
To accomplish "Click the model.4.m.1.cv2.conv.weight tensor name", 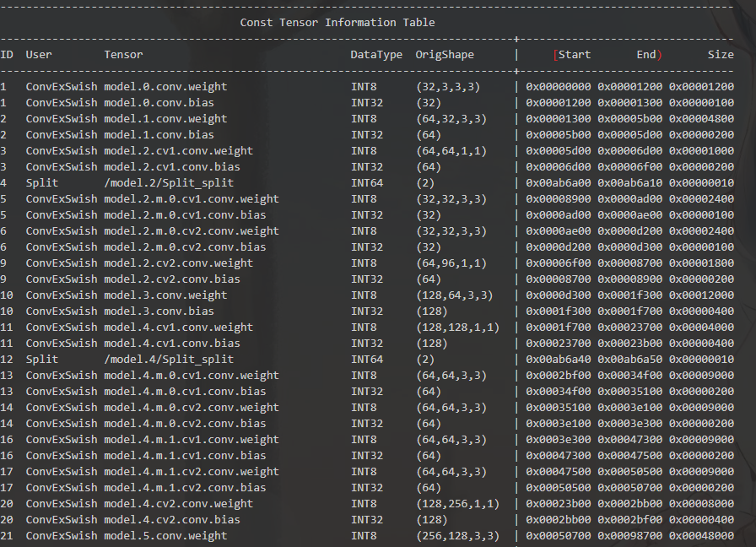I will coord(192,472).
